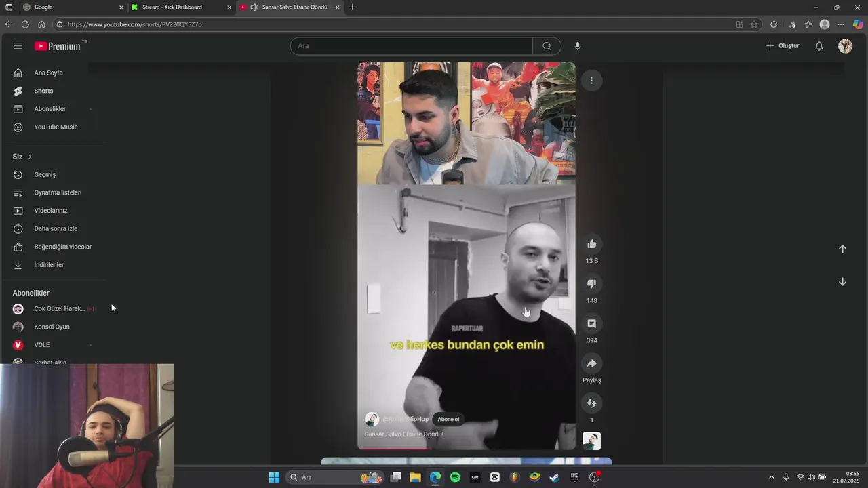868x488 pixels.
Task: Open the browser favorites list icon
Action: coord(808,24)
